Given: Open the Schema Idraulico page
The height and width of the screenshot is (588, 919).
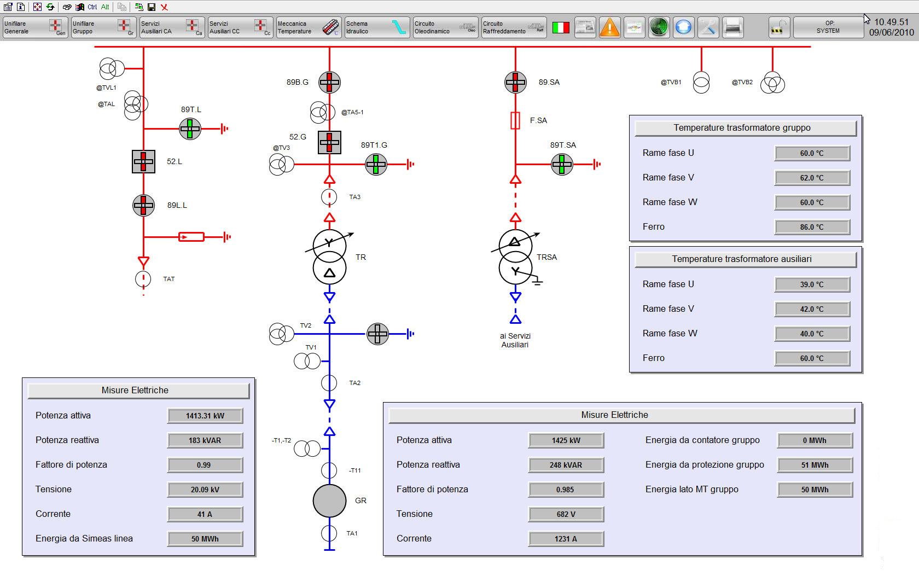Looking at the screenshot, I should (x=377, y=27).
